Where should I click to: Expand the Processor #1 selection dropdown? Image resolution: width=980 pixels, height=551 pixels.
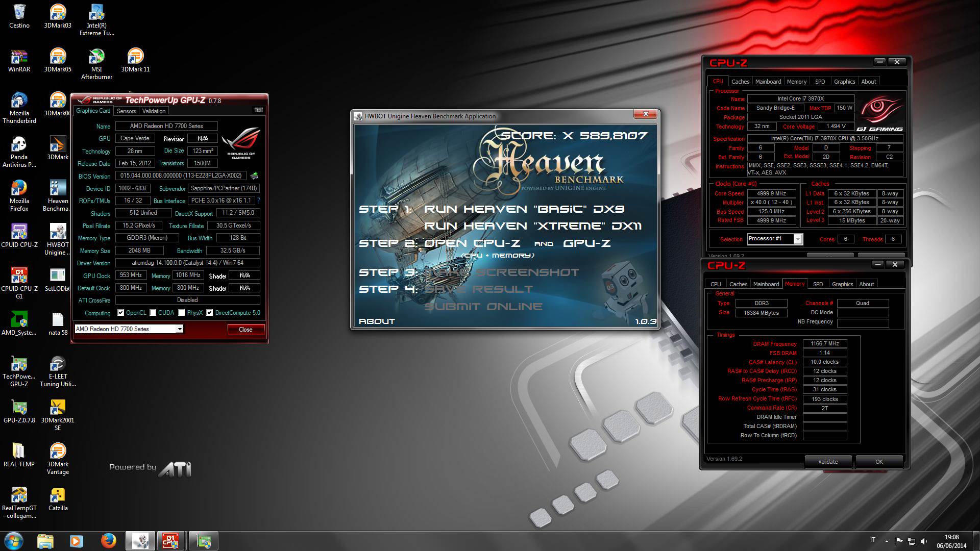click(798, 239)
